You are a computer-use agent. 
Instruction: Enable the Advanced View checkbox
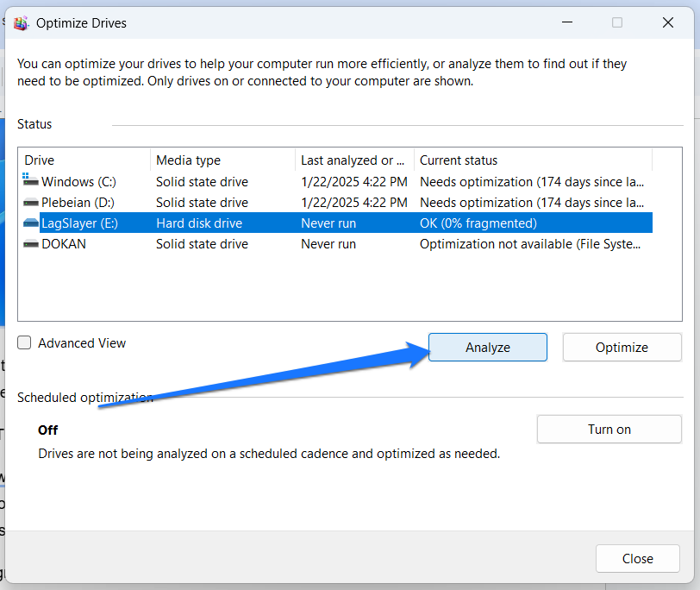(23, 342)
